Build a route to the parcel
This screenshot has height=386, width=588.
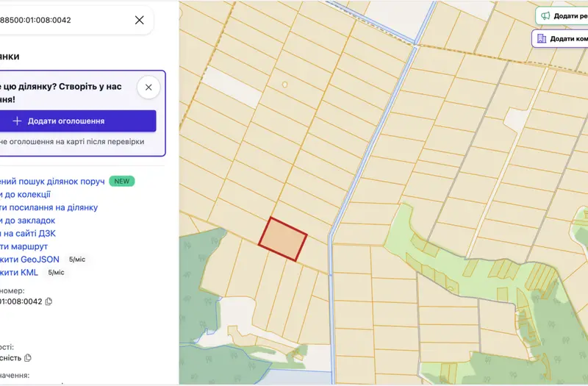click(x=24, y=246)
